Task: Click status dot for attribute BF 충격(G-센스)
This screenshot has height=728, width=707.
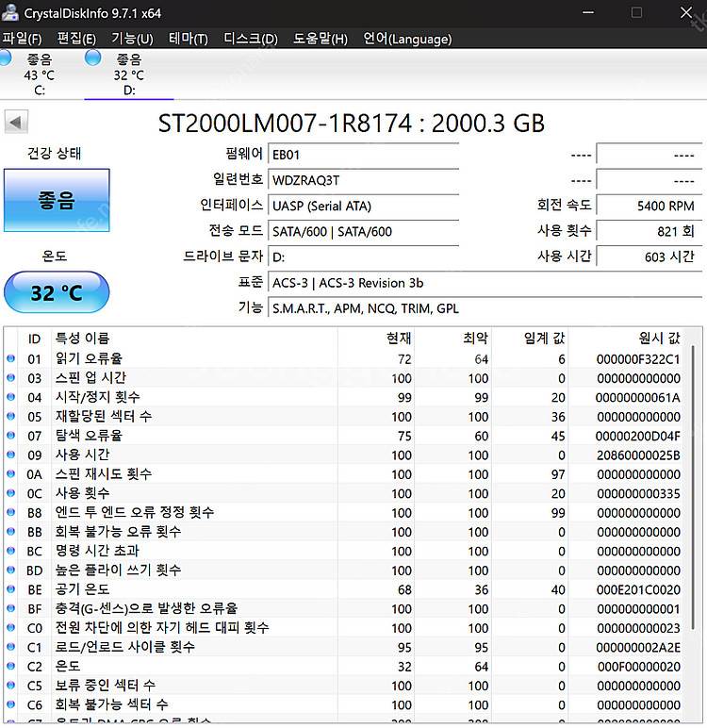Action: coord(10,608)
